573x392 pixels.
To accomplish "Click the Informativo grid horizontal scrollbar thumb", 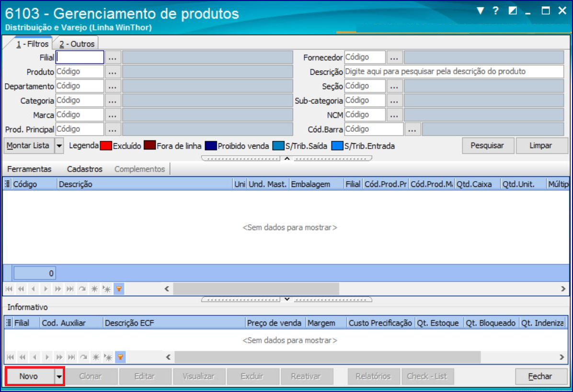I will tap(328, 357).
